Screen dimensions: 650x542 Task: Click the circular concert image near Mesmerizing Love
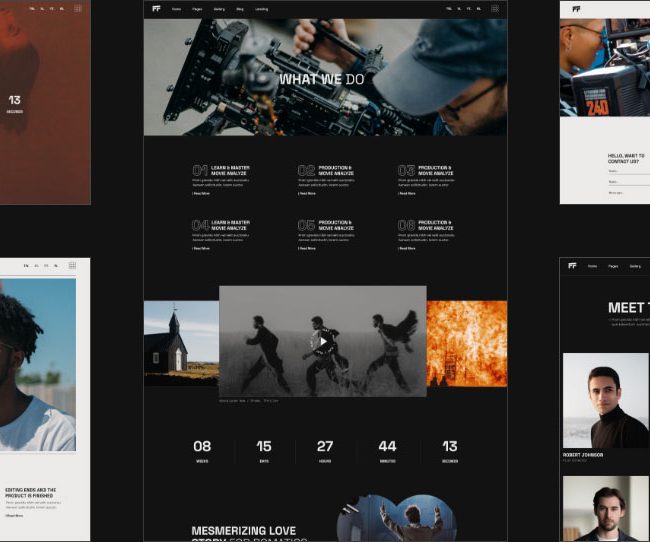pyautogui.click(x=397, y=518)
